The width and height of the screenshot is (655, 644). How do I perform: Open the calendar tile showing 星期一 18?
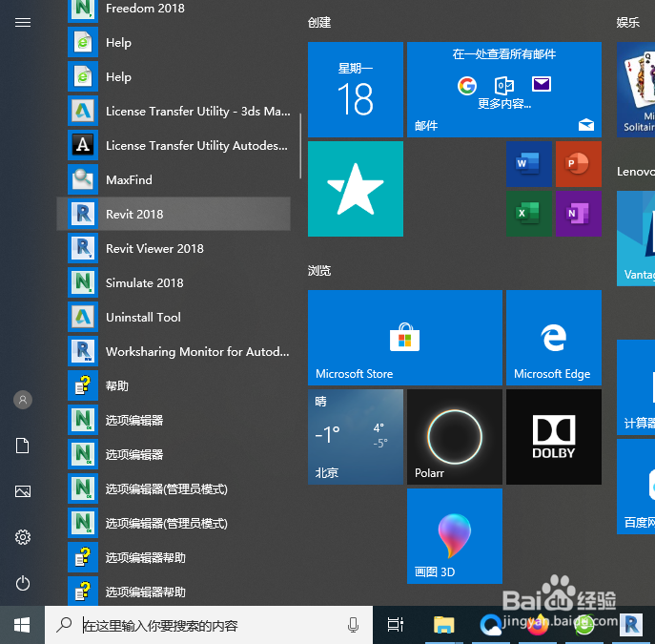(x=356, y=90)
